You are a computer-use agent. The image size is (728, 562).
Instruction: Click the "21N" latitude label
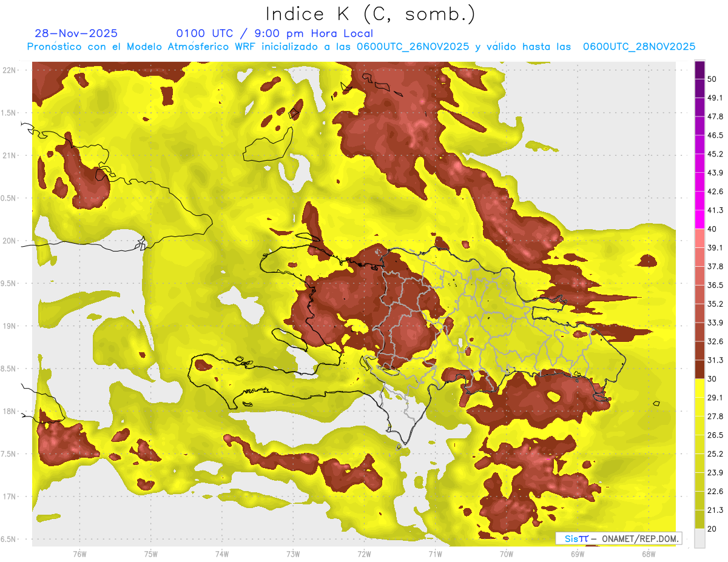pyautogui.click(x=10, y=155)
